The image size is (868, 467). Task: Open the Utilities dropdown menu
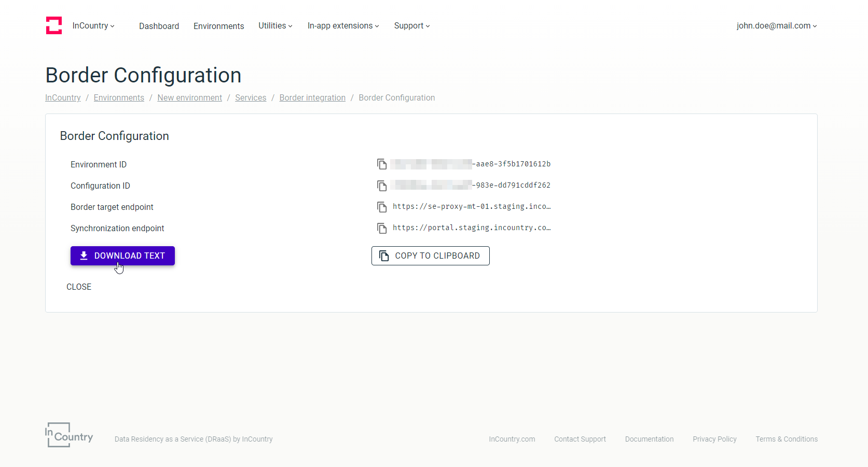(275, 26)
